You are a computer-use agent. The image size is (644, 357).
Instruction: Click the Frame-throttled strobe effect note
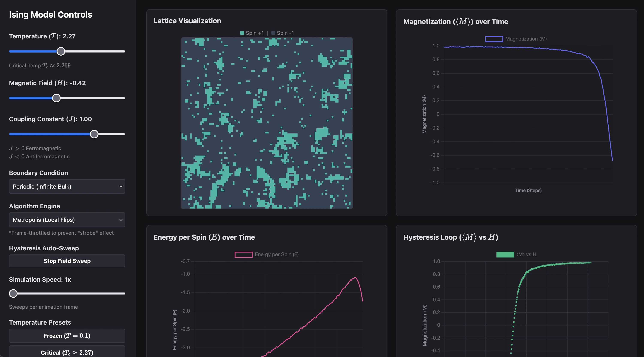(x=61, y=233)
